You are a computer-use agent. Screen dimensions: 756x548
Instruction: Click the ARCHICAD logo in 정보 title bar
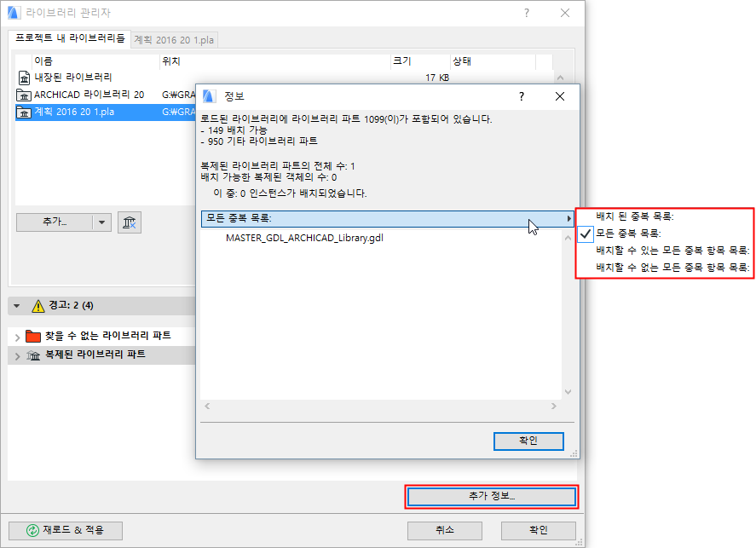point(209,96)
